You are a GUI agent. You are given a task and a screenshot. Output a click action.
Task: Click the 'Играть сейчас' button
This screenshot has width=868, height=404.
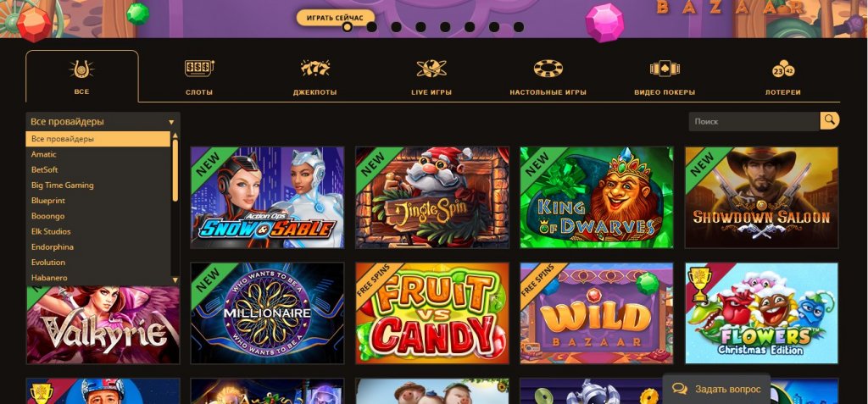click(x=335, y=18)
